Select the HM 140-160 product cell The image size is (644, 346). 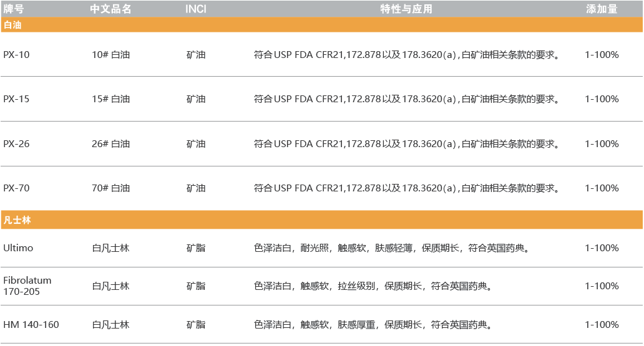point(31,325)
